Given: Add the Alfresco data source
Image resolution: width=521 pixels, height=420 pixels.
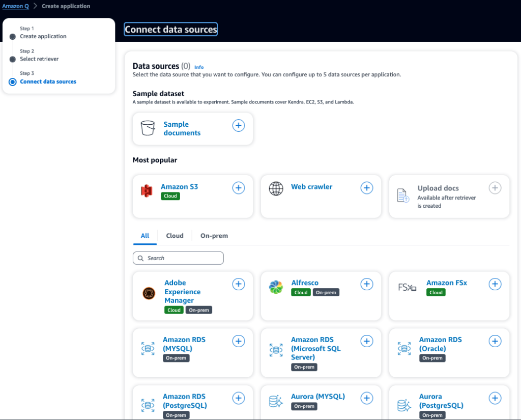Looking at the screenshot, I should click(367, 284).
